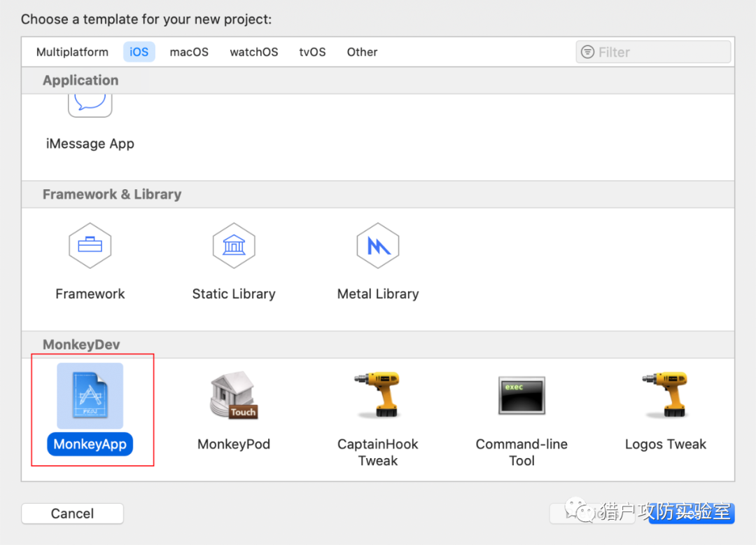756x545 pixels.
Task: Go to the tvOS tab
Action: pyautogui.click(x=312, y=53)
